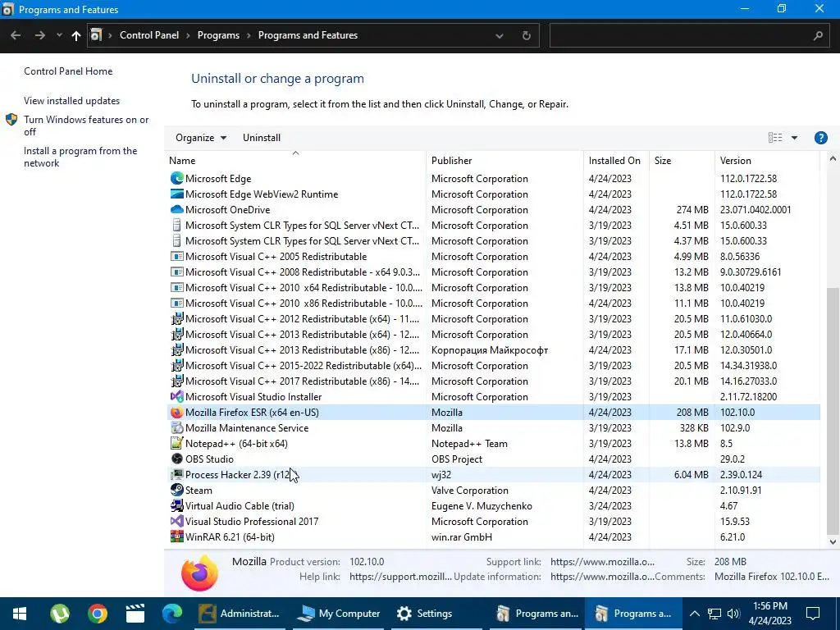This screenshot has width=840, height=630.
Task: Select the Microsoft Visual C++ 2015-2022 Redistributable row
Action: 492,365
